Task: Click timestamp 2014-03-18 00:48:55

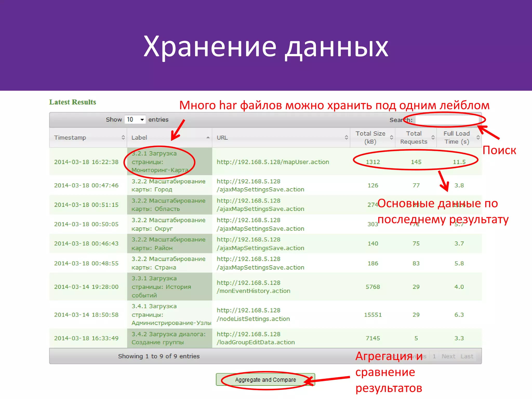Action: tap(86, 263)
